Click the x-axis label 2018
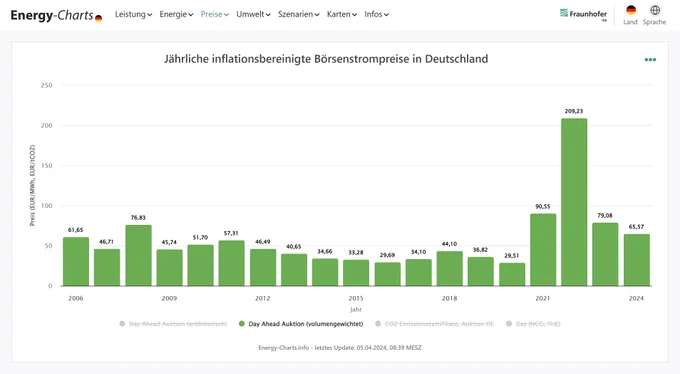The width and height of the screenshot is (680, 374). (449, 299)
